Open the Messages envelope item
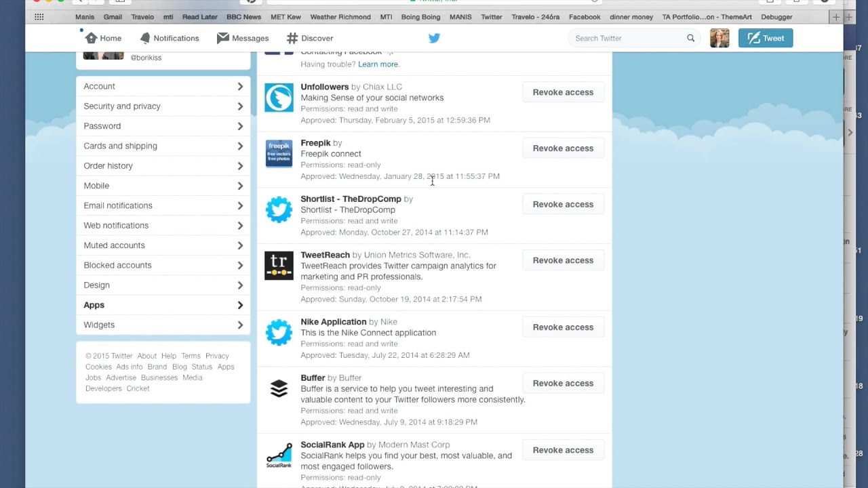 [243, 38]
